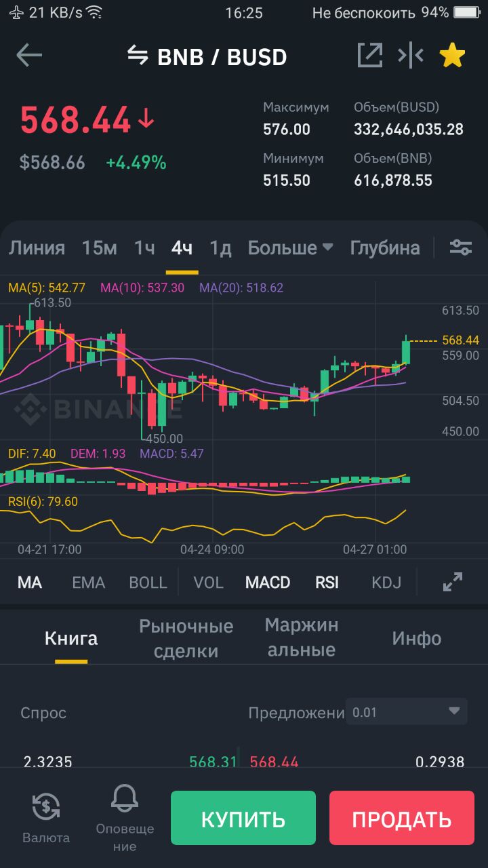Screen dimensions: 488x868
Task: Tap the MA(20): 518.62 label
Action: [x=241, y=288]
